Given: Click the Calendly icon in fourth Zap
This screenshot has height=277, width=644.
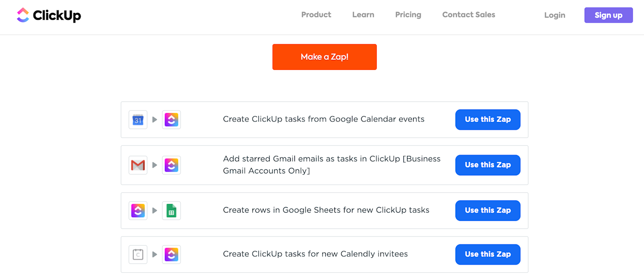Looking at the screenshot, I should coord(138,254).
